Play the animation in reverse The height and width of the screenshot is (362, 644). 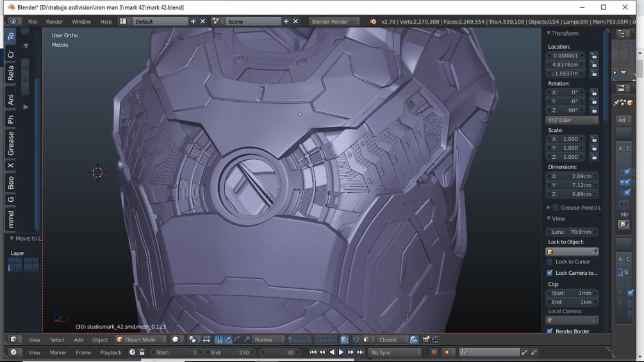(x=332, y=352)
